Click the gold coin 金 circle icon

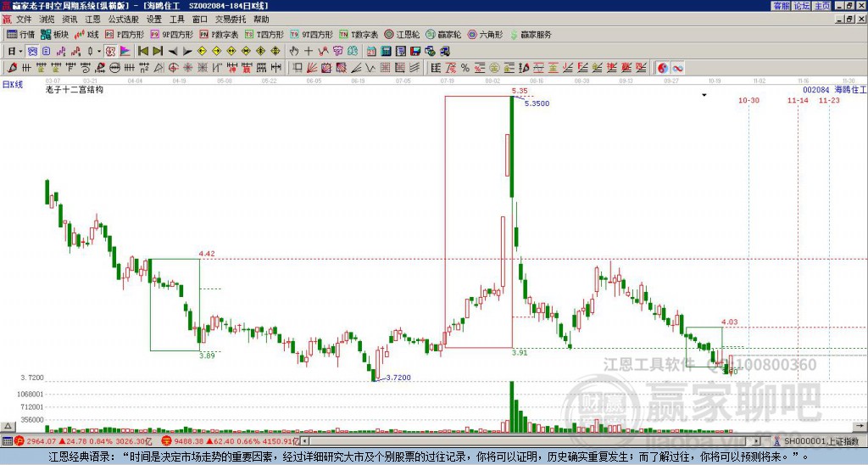[x=494, y=68]
